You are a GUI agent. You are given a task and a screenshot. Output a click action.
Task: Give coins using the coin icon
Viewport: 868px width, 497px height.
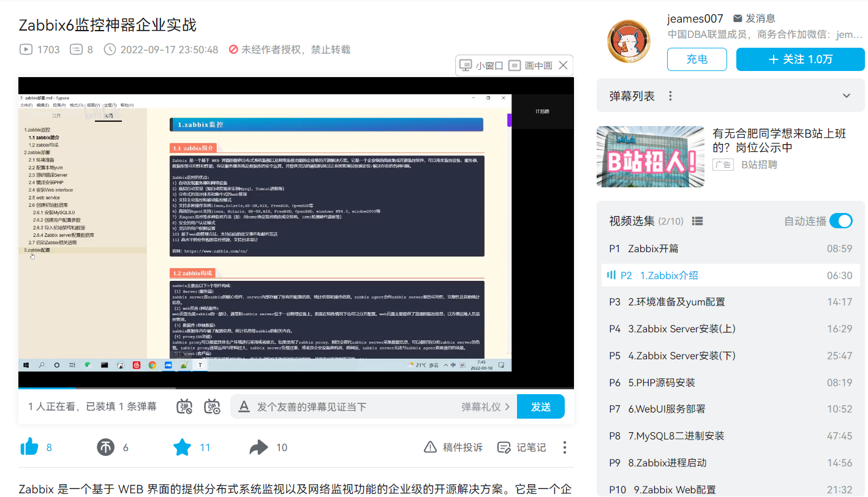pyautogui.click(x=105, y=447)
